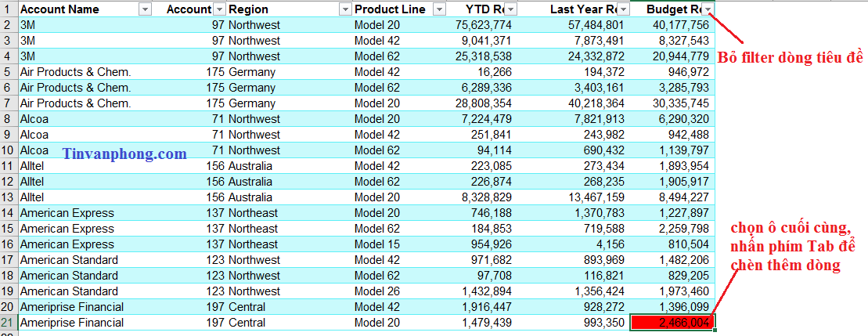Select cell with value 7,224,479
This screenshot has width=868, height=336.
(483, 119)
